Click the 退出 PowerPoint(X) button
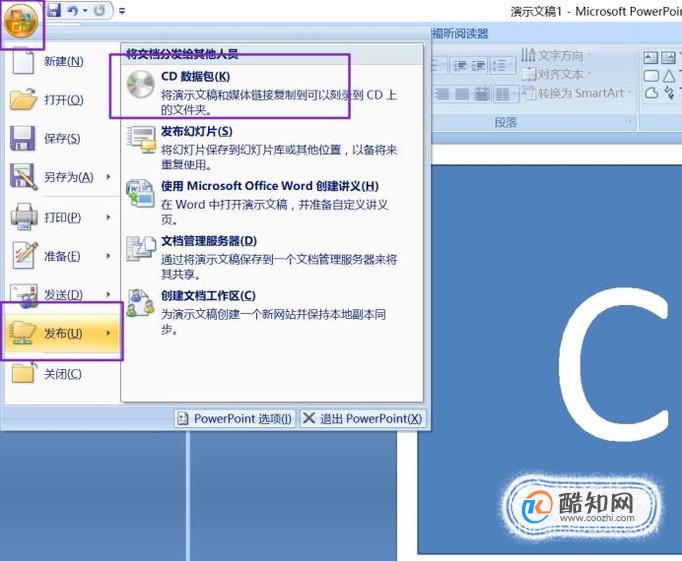 (x=363, y=418)
